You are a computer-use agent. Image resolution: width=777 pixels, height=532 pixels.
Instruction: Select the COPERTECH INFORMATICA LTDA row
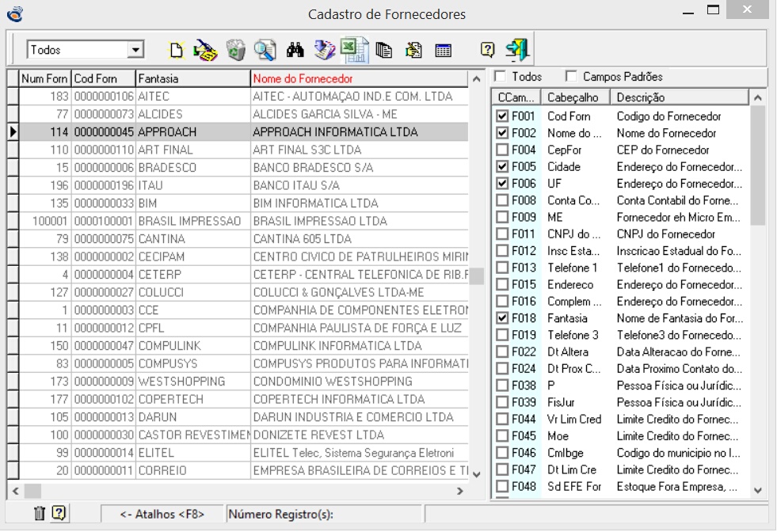[x=238, y=399]
